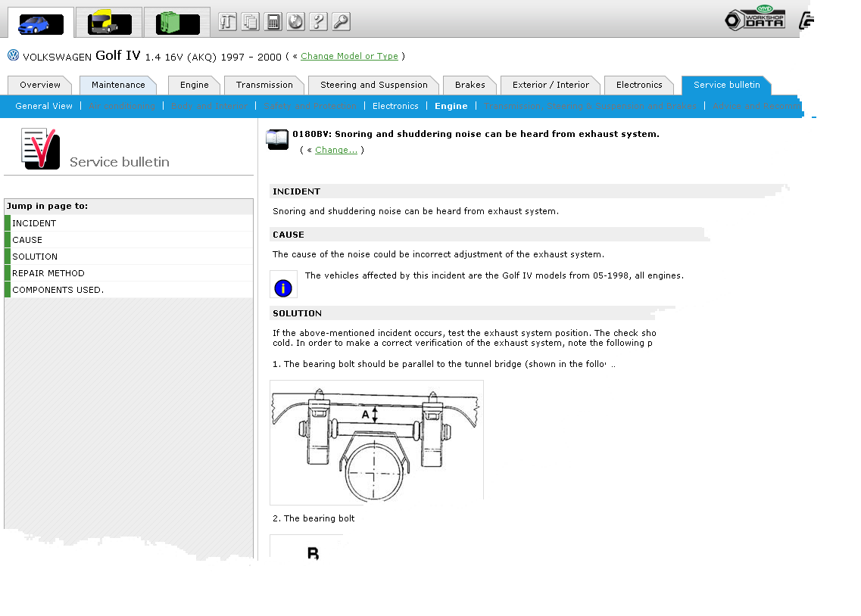The width and height of the screenshot is (861, 616).
Task: Open the hammer tools icon
Action: [x=227, y=22]
